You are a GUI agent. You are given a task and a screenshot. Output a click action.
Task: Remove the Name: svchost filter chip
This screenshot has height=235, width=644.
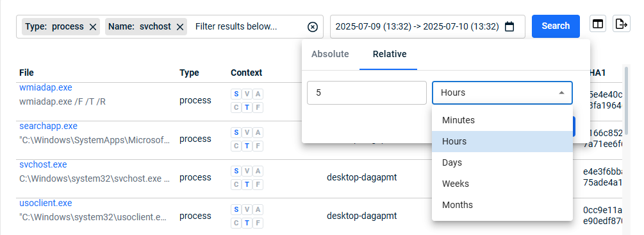click(180, 27)
